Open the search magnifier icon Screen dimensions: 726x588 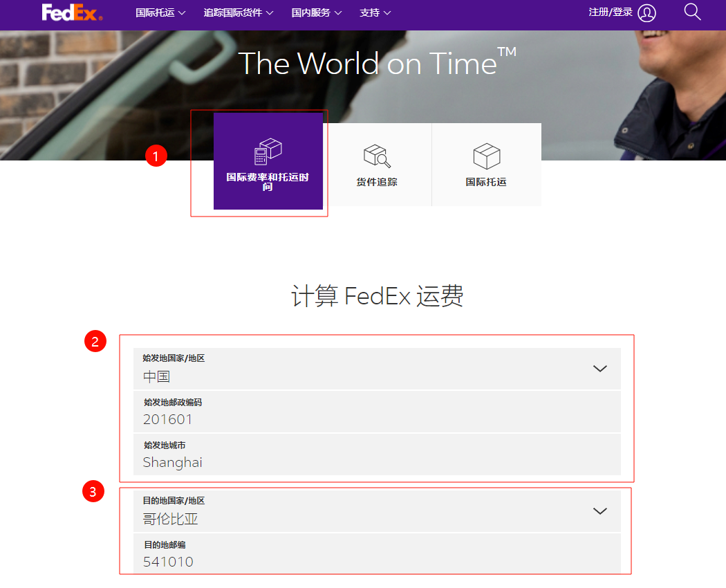692,12
